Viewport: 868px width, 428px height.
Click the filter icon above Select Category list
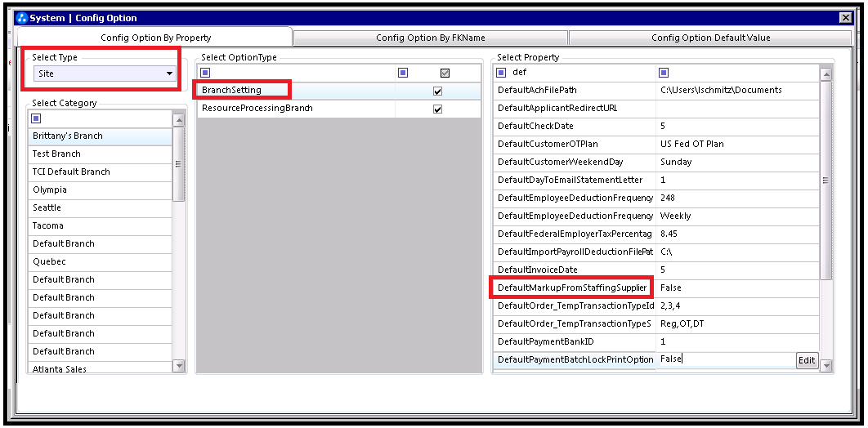tap(37, 118)
